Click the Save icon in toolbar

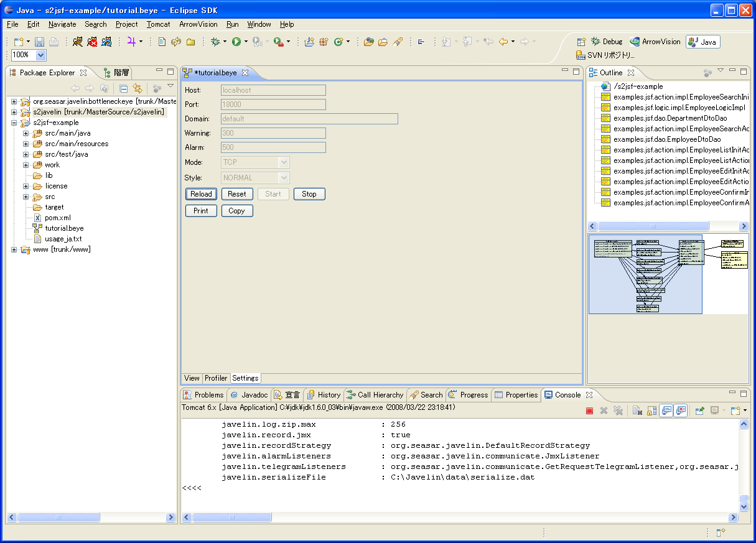tap(39, 42)
